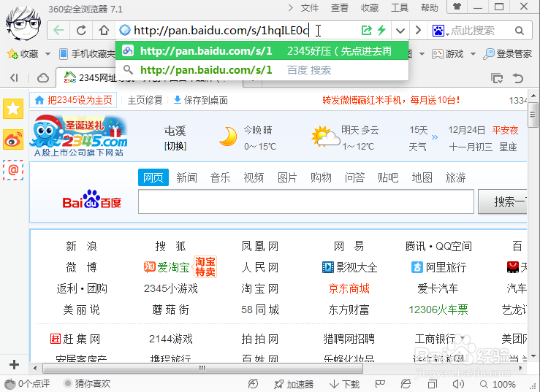Image resolution: width=540 pixels, height=392 pixels.
Task: Click the IE compatibility icon in status bar
Action: click(406, 383)
